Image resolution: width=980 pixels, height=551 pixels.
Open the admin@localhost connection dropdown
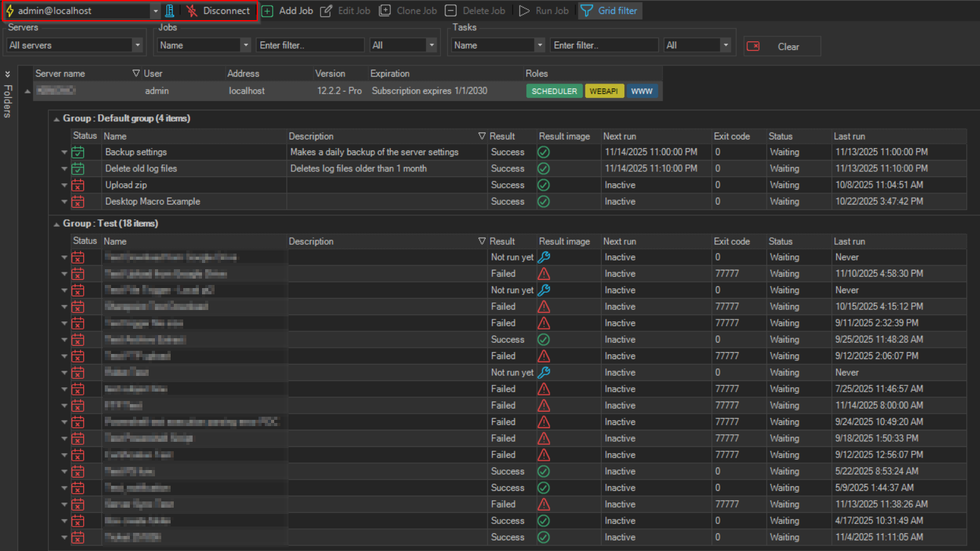point(155,11)
